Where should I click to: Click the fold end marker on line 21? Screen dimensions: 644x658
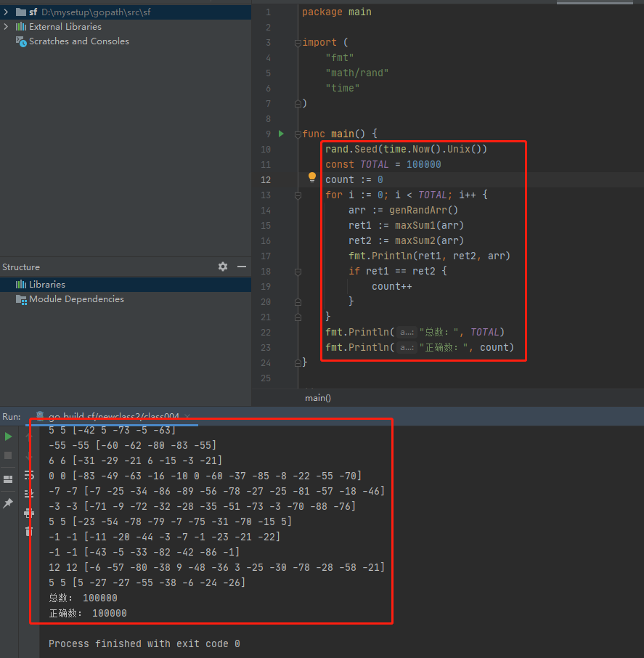[298, 317]
